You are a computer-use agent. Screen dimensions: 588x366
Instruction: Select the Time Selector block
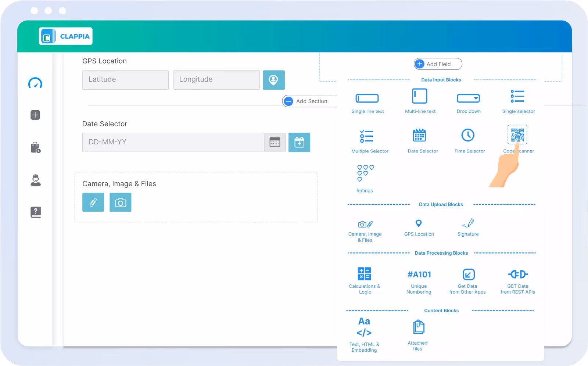[x=468, y=135]
